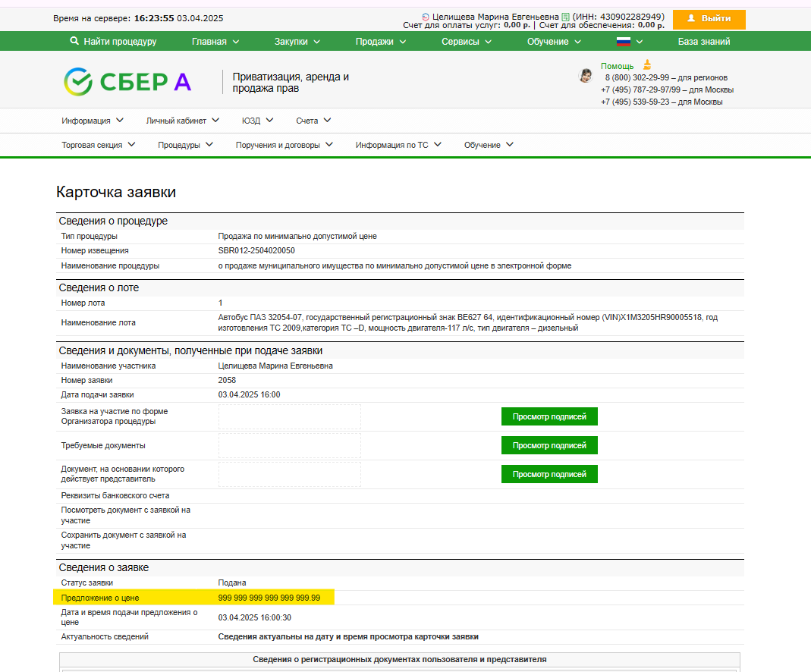The image size is (811, 672).
Task: Expand the Закупки menu
Action: coord(297,42)
